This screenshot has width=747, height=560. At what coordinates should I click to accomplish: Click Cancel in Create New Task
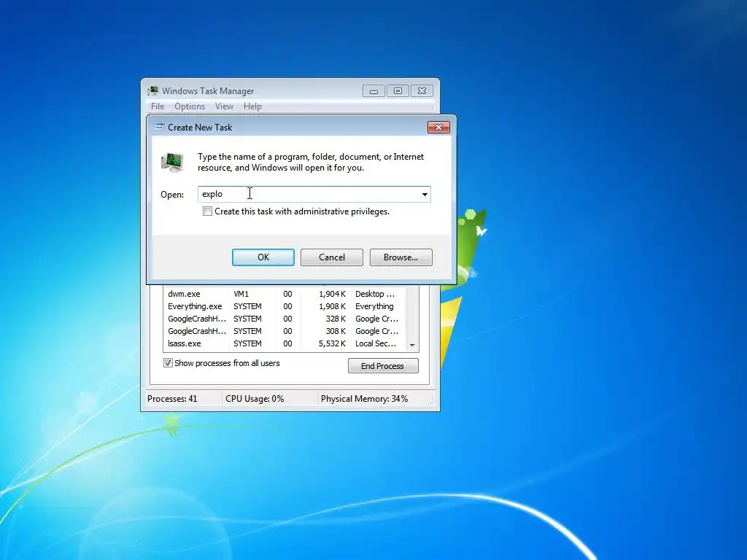coord(332,257)
